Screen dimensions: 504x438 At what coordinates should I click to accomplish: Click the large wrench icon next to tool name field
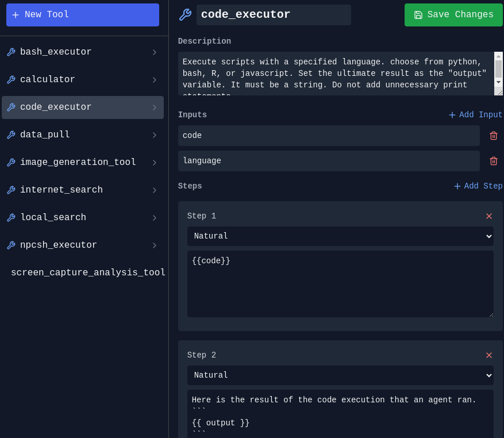coord(186,15)
